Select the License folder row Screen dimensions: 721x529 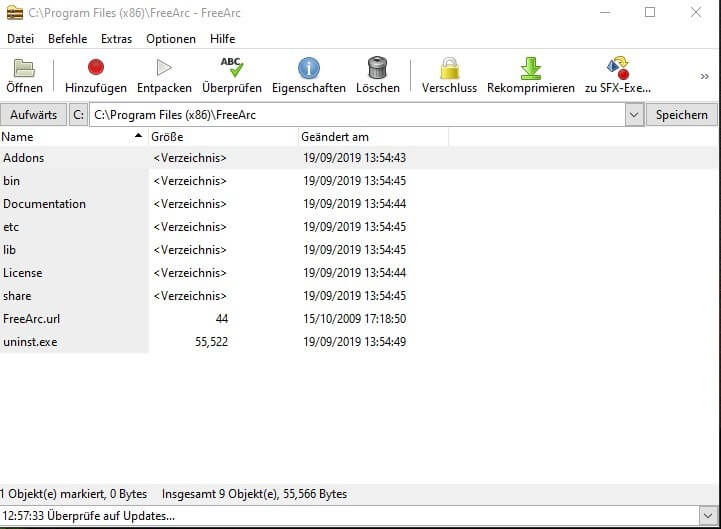pos(359,273)
